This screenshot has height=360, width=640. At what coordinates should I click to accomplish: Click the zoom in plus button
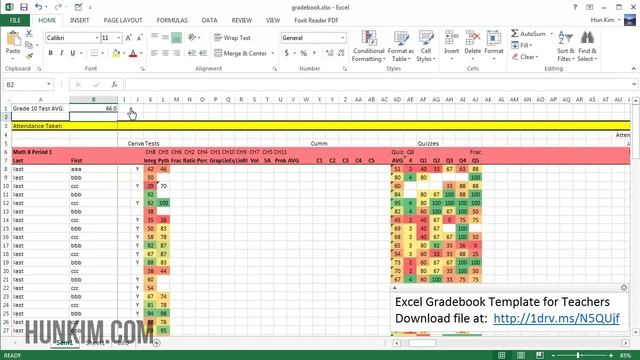(x=611, y=356)
